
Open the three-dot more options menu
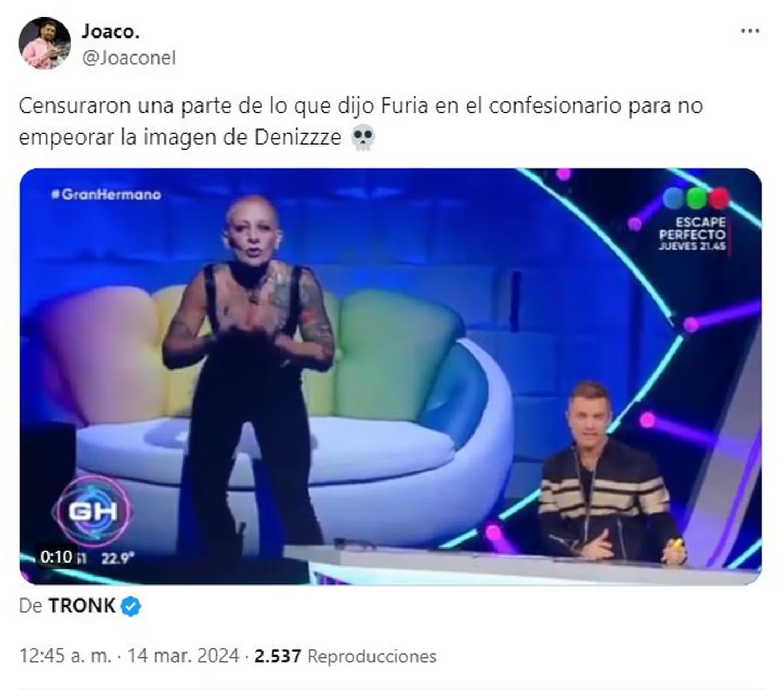click(750, 32)
